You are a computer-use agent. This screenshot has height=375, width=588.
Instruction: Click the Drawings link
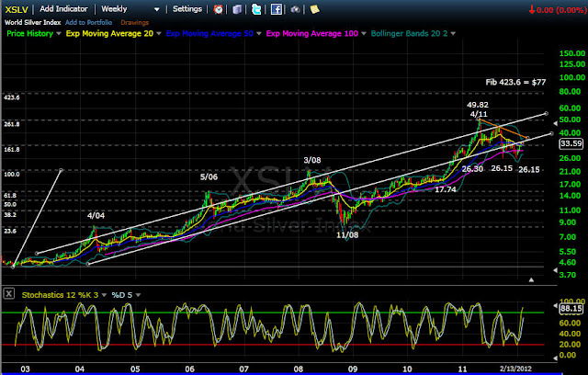[x=135, y=22]
